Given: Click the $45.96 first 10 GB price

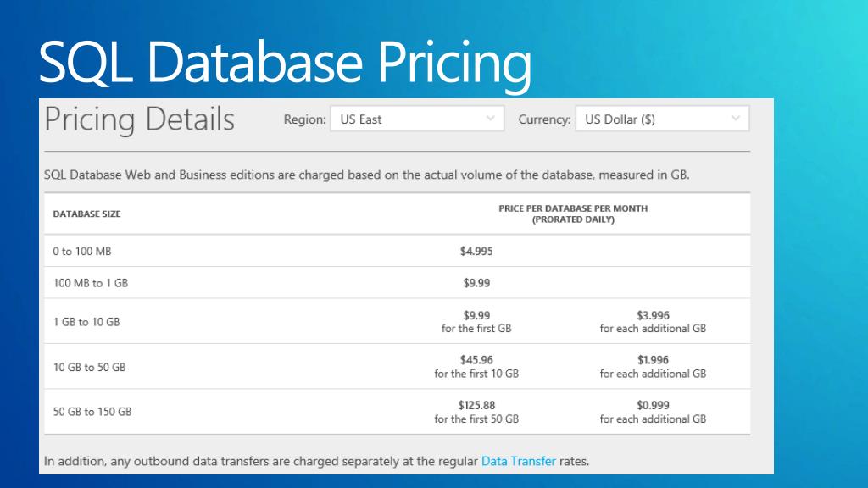Looking at the screenshot, I should click(x=476, y=360).
